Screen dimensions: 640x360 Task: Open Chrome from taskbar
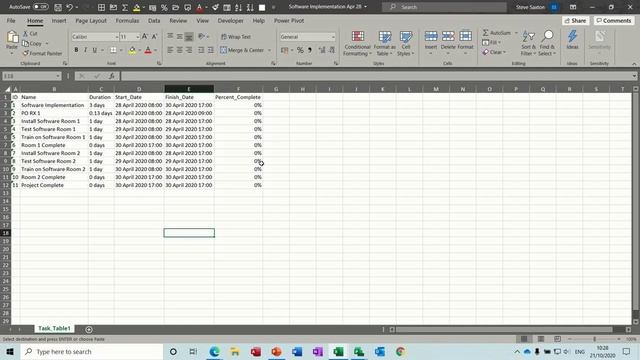400,351
